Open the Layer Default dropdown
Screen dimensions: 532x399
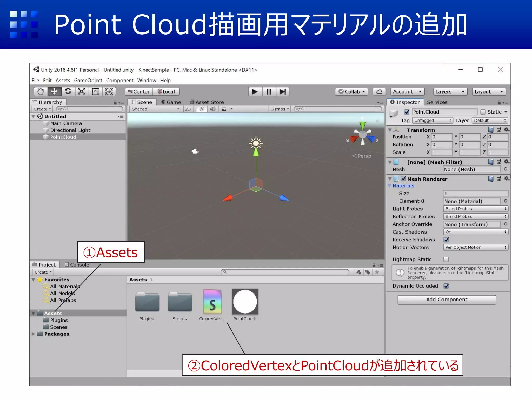point(490,121)
